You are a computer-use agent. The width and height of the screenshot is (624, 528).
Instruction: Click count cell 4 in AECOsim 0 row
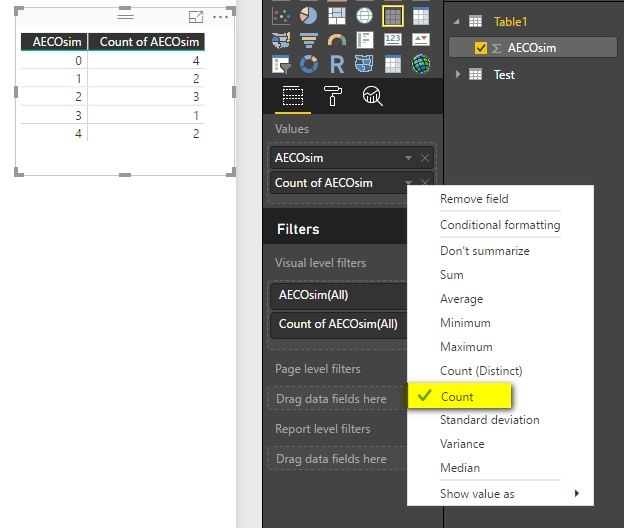coord(146,60)
